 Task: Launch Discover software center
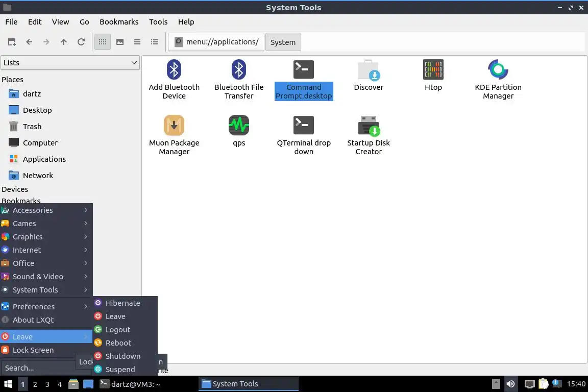[369, 76]
